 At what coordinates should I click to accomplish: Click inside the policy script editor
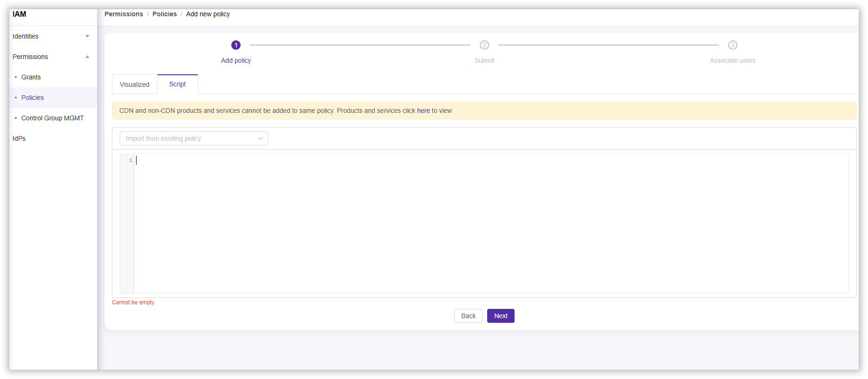click(x=488, y=223)
